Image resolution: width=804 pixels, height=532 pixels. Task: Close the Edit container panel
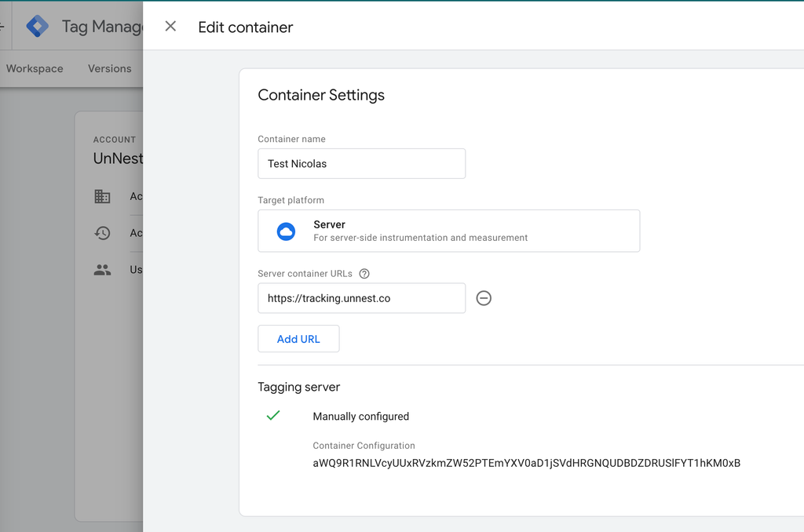coord(170,26)
